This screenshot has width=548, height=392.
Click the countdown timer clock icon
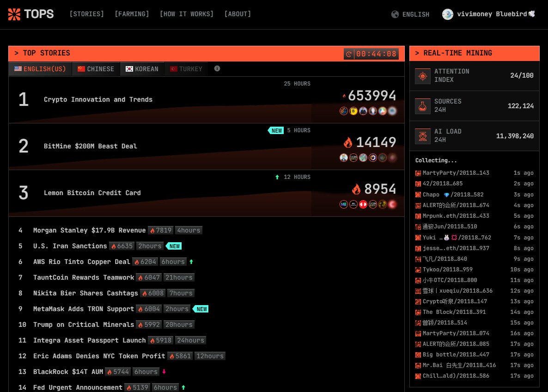(x=349, y=54)
